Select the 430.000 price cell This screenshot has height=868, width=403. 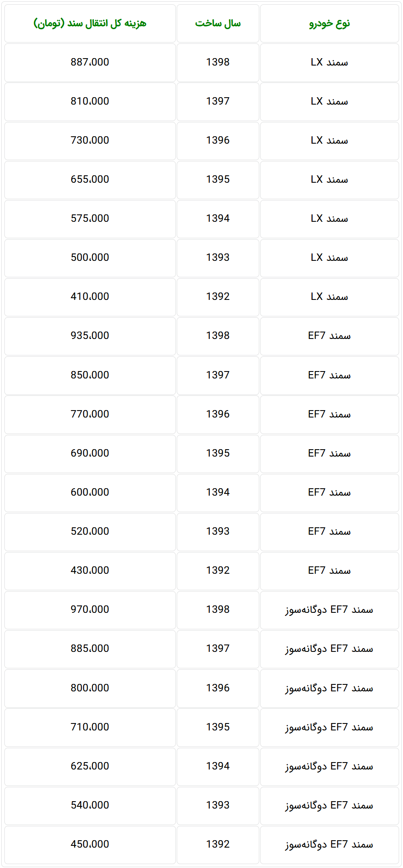point(90,570)
